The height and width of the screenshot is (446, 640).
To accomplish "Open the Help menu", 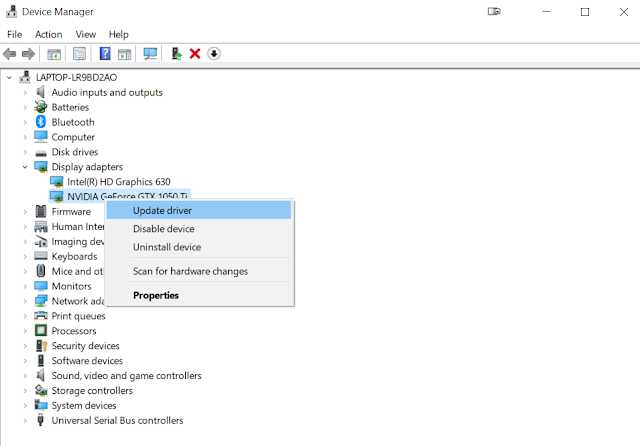I will point(119,34).
